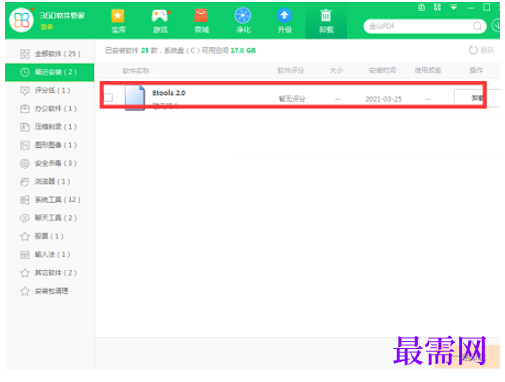Select the 卸载 trash can tab

coord(326,21)
